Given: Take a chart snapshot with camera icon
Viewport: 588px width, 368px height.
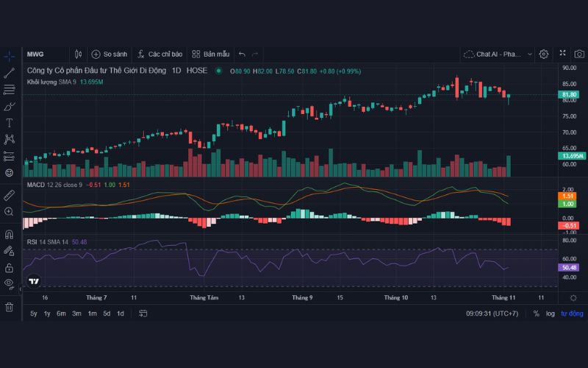Looking at the screenshot, I should pyautogui.click(x=579, y=54).
